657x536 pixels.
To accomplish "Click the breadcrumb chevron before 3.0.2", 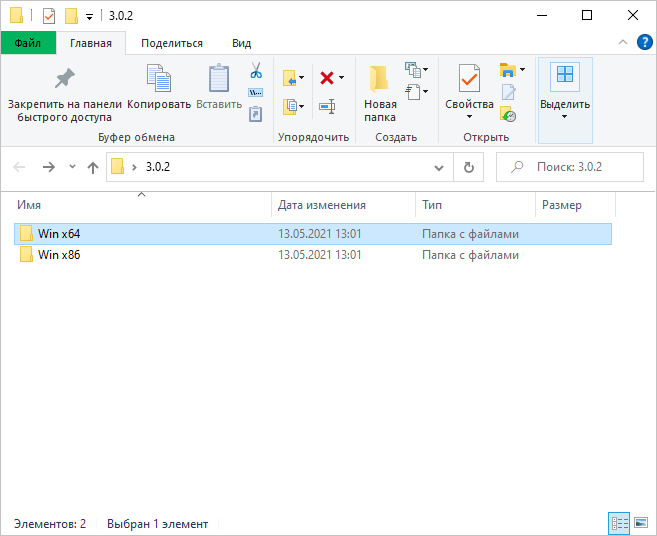I will click(134, 168).
